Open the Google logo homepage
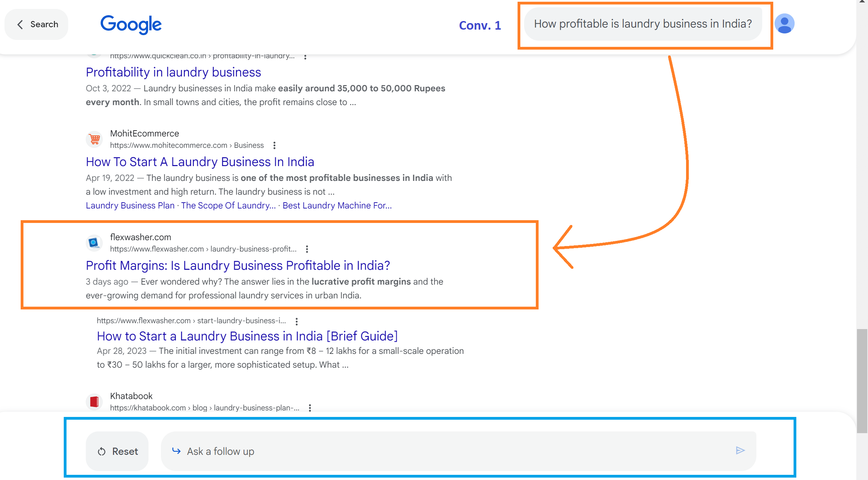Screen dimensions: 868x480 (x=131, y=24)
